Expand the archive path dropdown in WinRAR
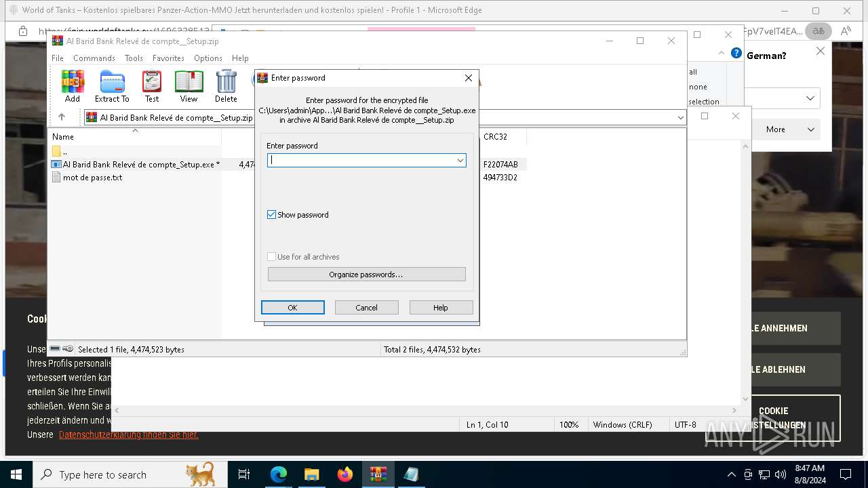Viewport: 868px width, 488px height. (x=680, y=117)
